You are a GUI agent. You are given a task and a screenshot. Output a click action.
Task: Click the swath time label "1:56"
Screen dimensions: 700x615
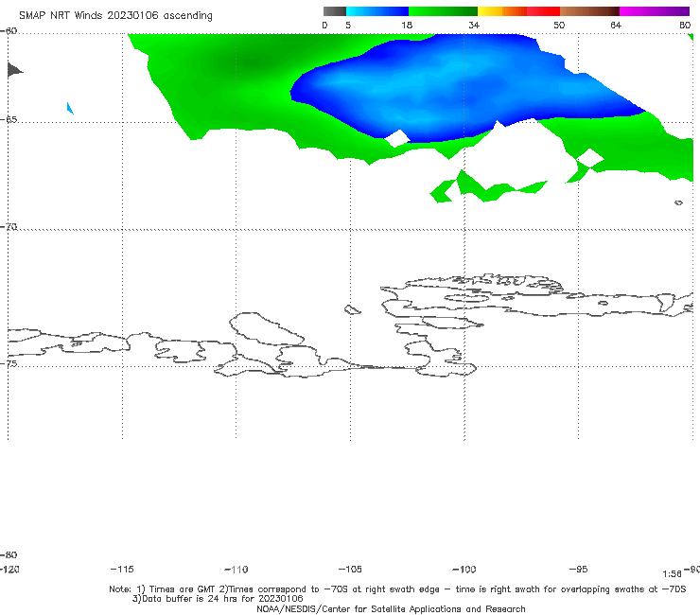coord(672,574)
